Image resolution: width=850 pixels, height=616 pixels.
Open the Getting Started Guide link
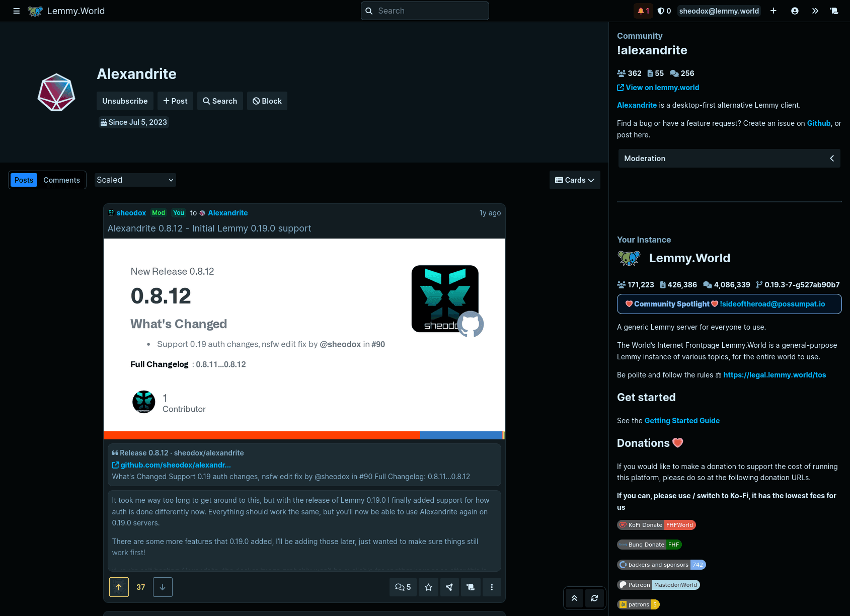(682, 420)
